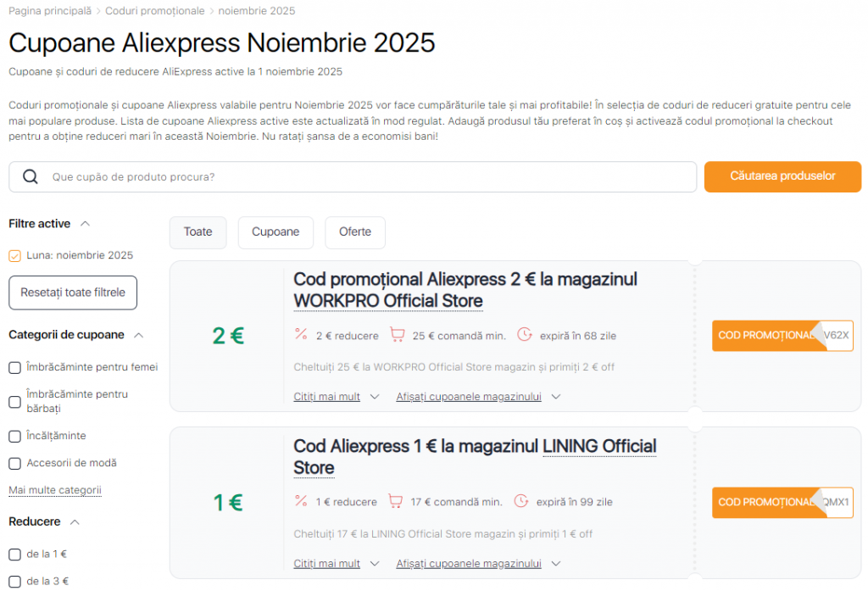The height and width of the screenshot is (591, 868).
Task: Click percent discount icon in WORKPRO coupon
Action: [300, 335]
